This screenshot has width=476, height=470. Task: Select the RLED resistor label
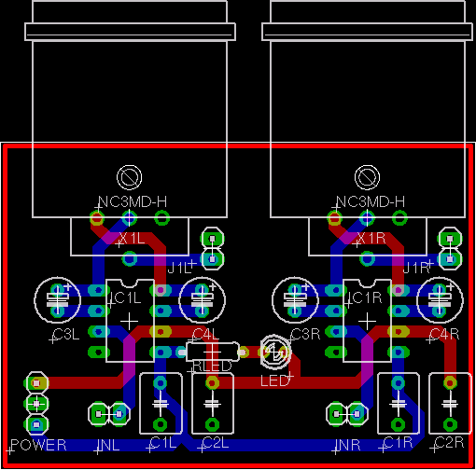[212, 366]
